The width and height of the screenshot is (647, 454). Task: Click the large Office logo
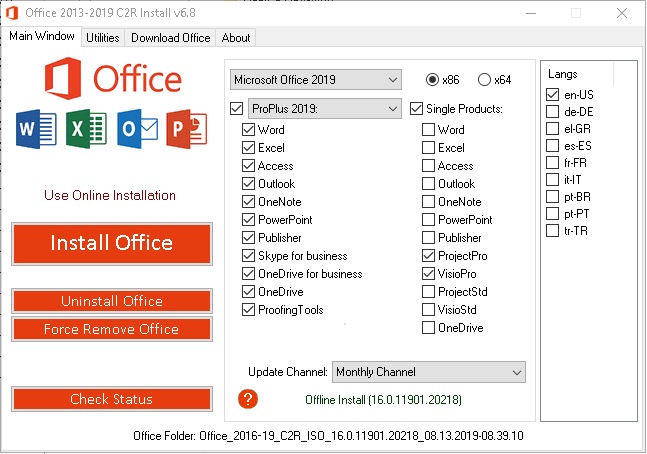(x=113, y=78)
